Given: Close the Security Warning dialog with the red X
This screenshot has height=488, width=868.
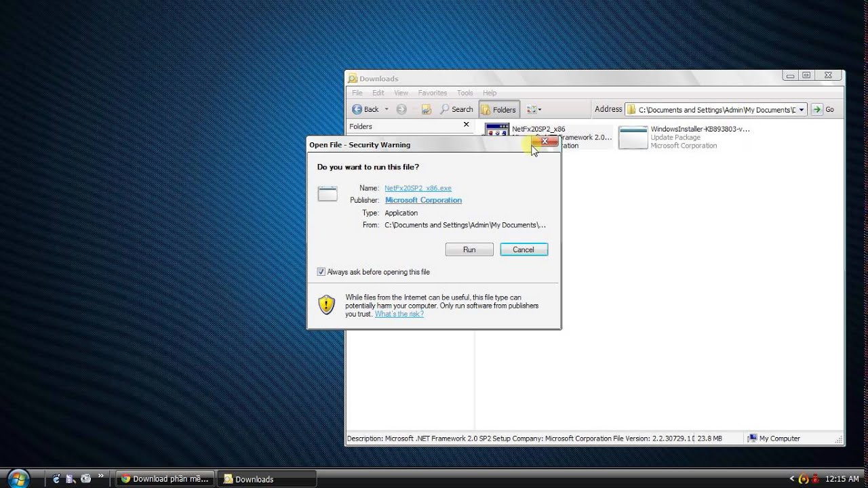Looking at the screenshot, I should click(x=545, y=141).
